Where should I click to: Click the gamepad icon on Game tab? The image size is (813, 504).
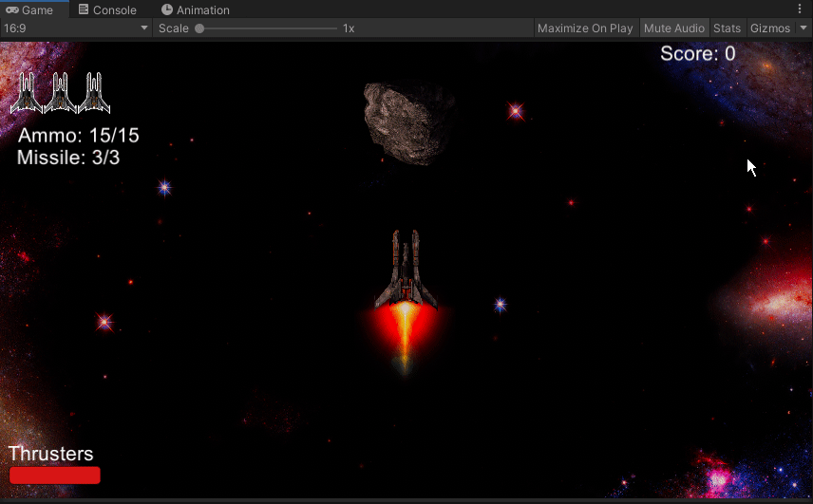[x=12, y=9]
